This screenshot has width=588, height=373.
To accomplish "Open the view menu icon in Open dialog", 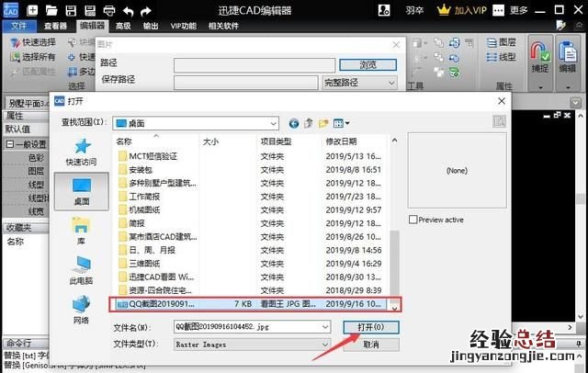I will (x=341, y=123).
